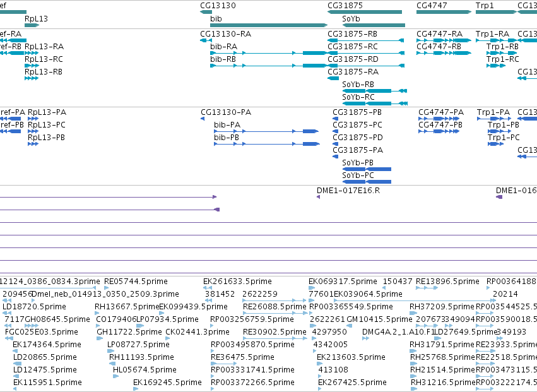537x392 pixels.
Task: Open the CG4747 gene label
Action: click(432, 6)
